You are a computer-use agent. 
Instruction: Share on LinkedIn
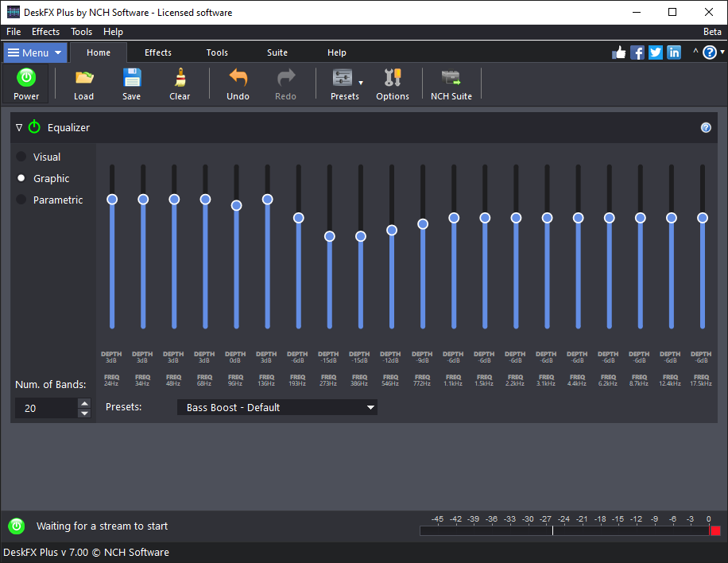point(674,52)
